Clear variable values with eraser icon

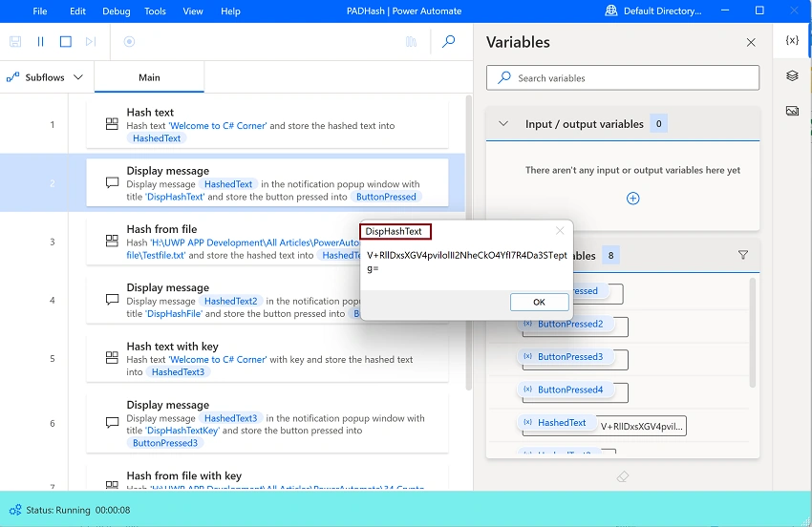pos(623,476)
